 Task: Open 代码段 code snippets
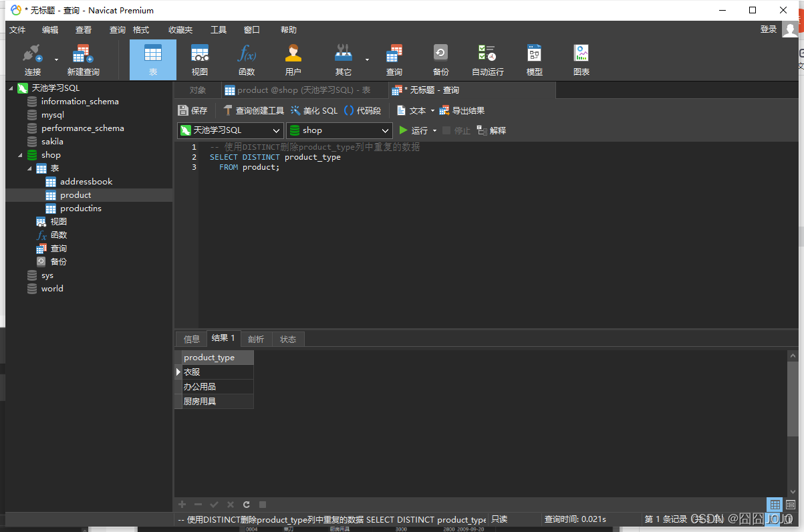coord(362,110)
